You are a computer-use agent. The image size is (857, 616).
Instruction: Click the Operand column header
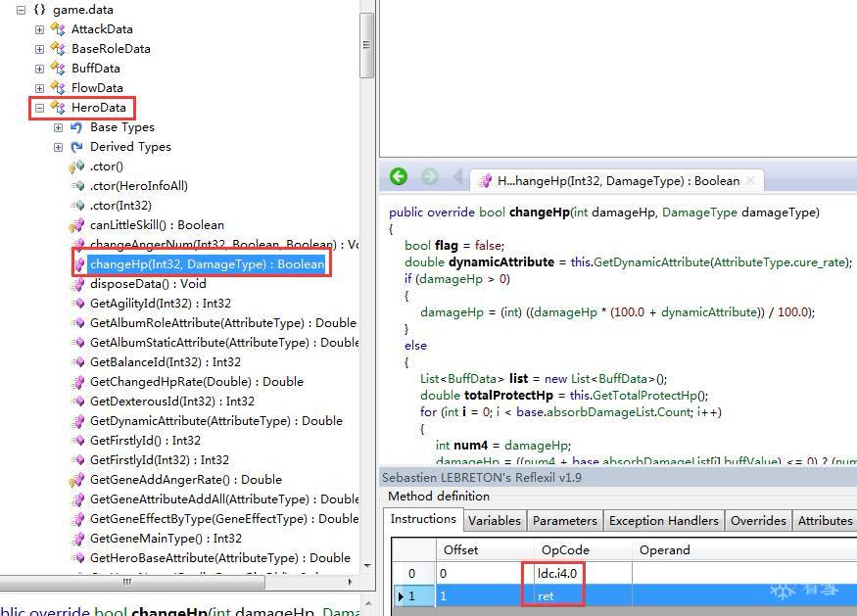point(744,549)
